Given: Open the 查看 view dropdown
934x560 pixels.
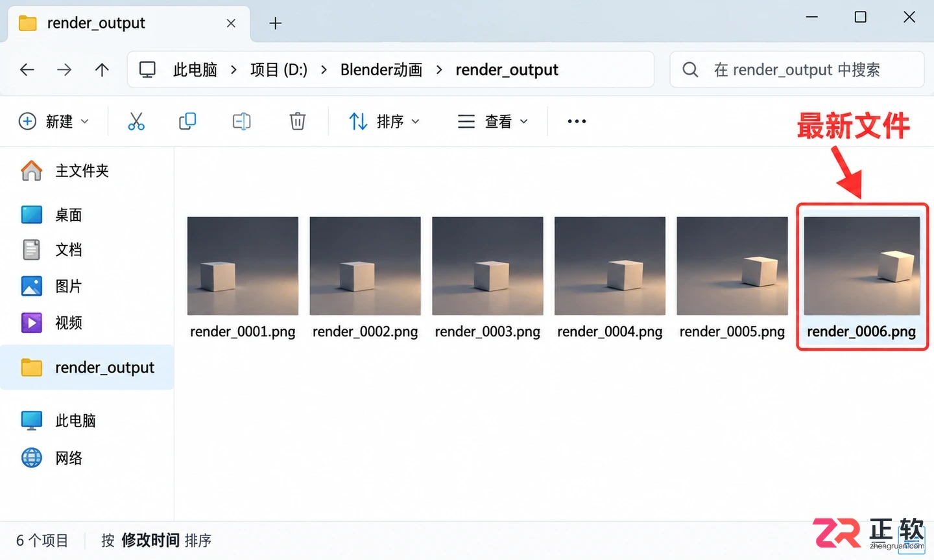Looking at the screenshot, I should coord(493,121).
